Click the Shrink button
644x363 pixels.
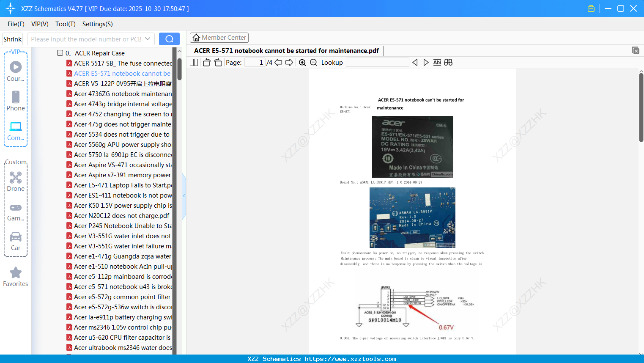coord(13,39)
